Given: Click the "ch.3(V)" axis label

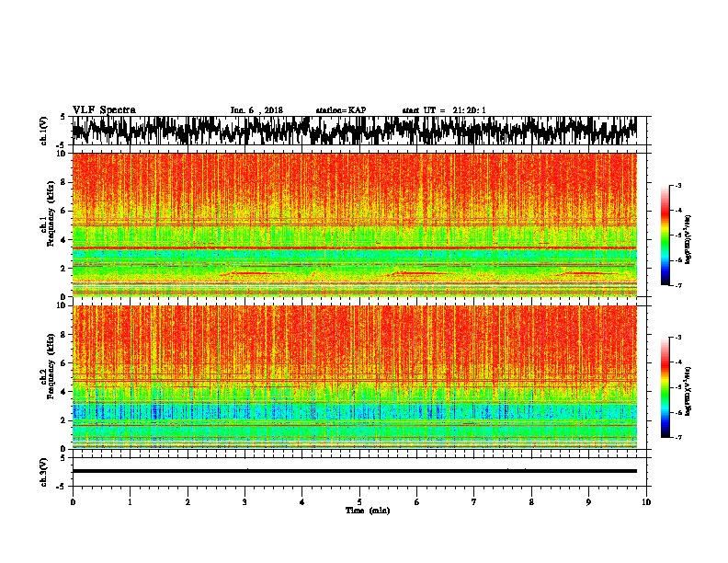Looking at the screenshot, I should (44, 472).
